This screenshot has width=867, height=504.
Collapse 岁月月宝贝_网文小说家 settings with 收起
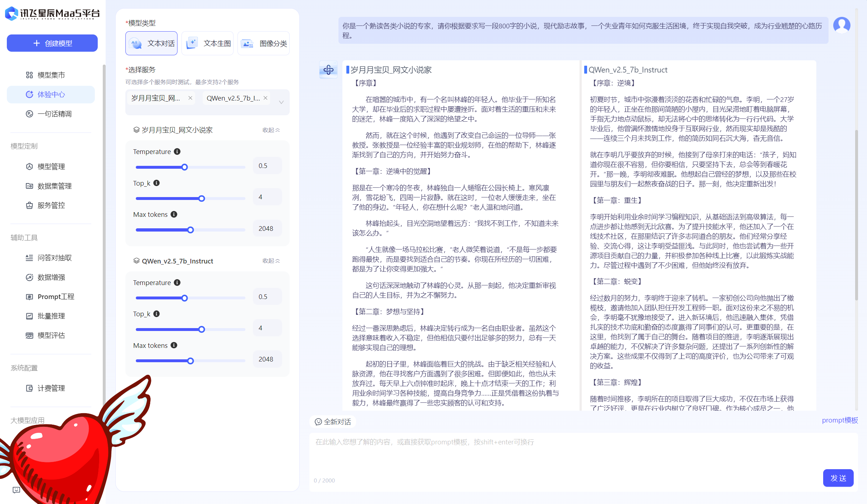pyautogui.click(x=271, y=130)
